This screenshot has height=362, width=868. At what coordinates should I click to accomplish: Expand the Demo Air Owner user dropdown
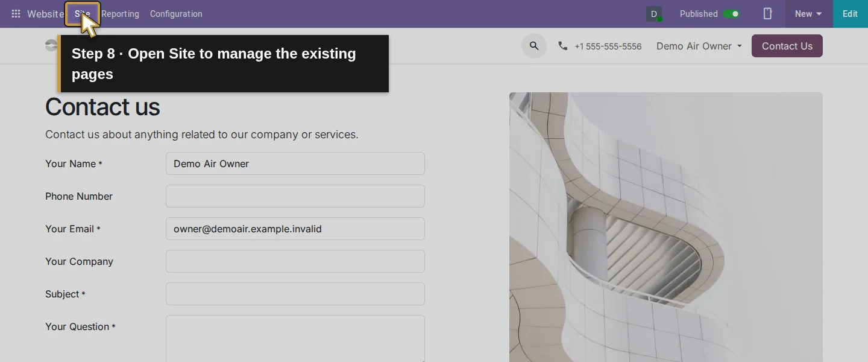pyautogui.click(x=699, y=46)
